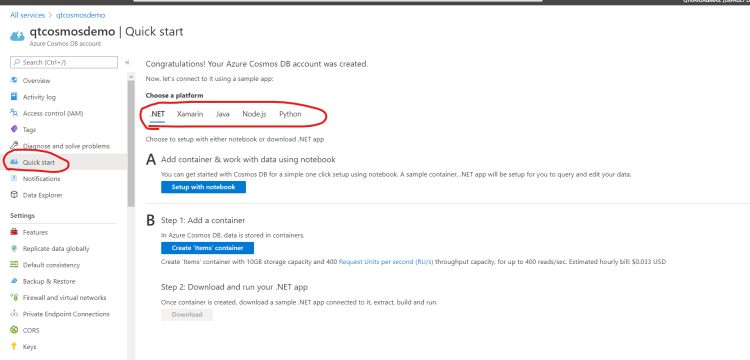Click the Activity log icon

(14, 97)
